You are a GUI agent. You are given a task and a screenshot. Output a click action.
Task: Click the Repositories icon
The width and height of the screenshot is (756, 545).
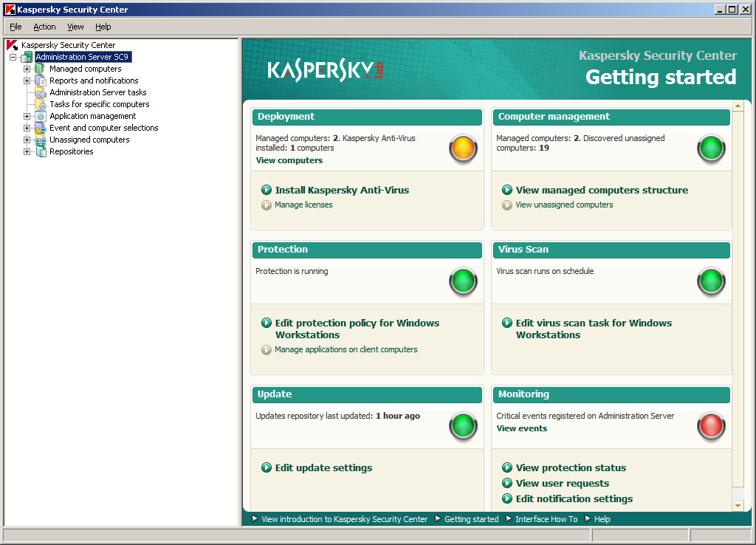[41, 151]
